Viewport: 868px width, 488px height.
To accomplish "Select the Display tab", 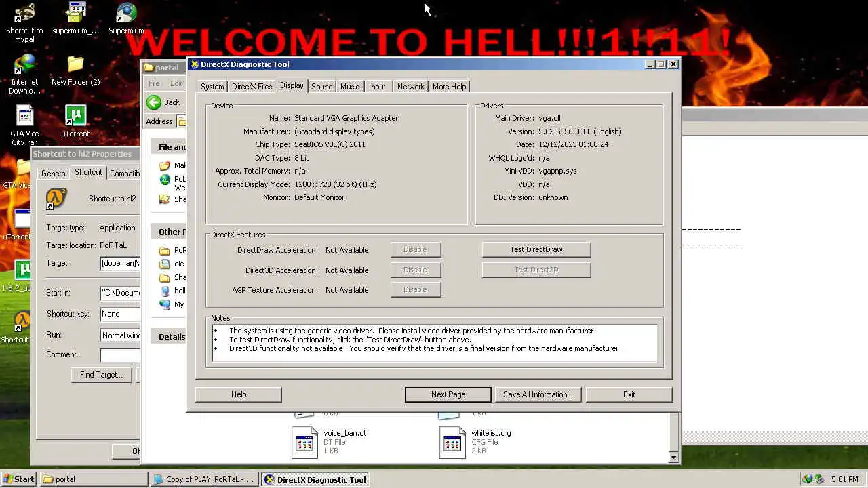I will point(292,85).
